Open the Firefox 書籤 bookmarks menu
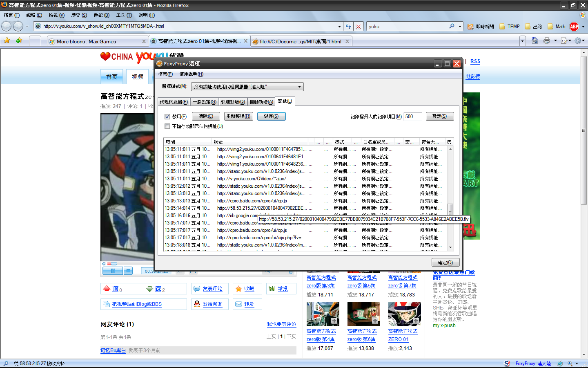This screenshot has width=588, height=368. (x=101, y=15)
